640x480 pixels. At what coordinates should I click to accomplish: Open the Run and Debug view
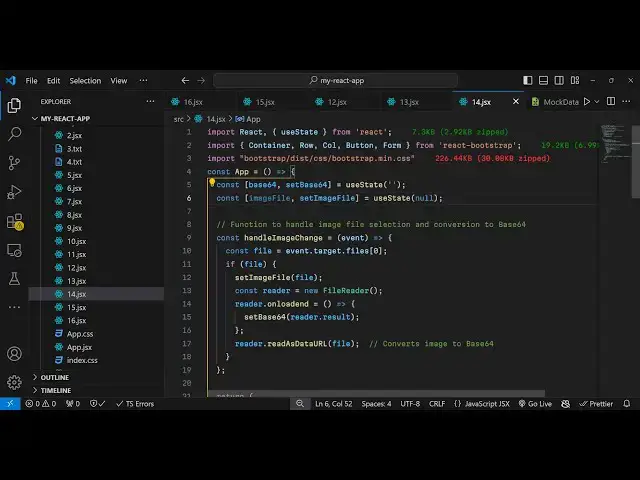click(14, 192)
